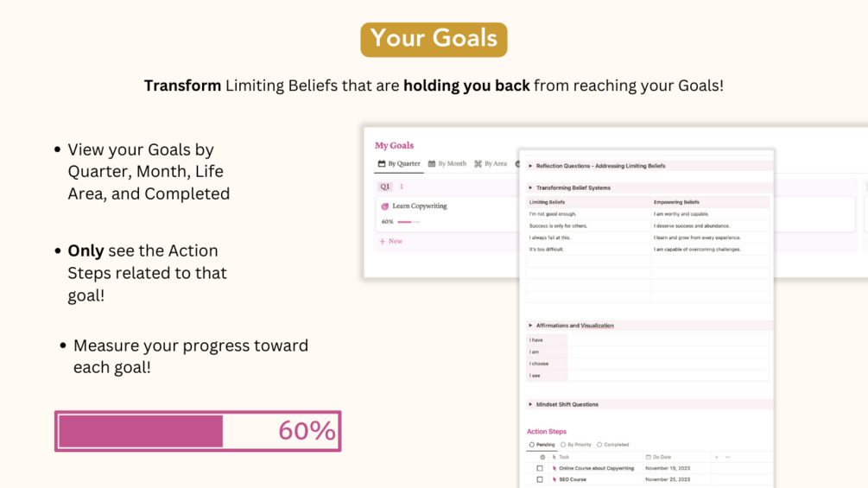Screen dimensions: 868x488
Task: Click the empty cell next to I have
Action: (x=667, y=340)
